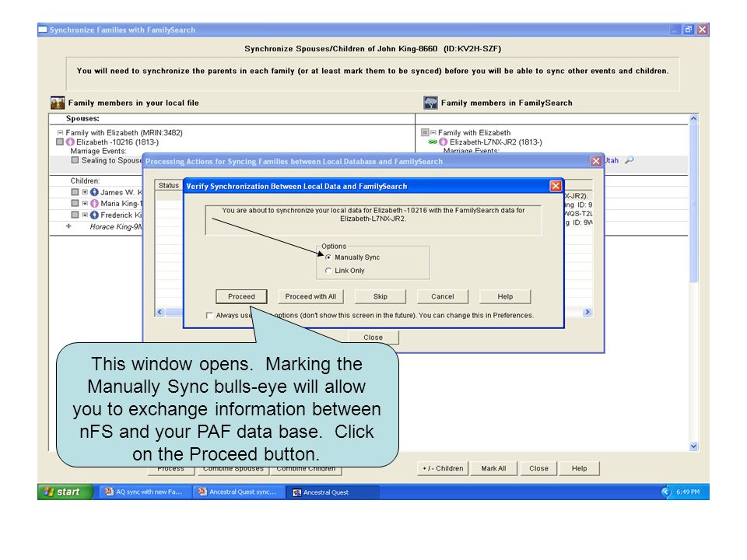Click green link icon beside Elizabeth-L7NX-JR2
Screen dimensions: 747x560
tap(433, 142)
